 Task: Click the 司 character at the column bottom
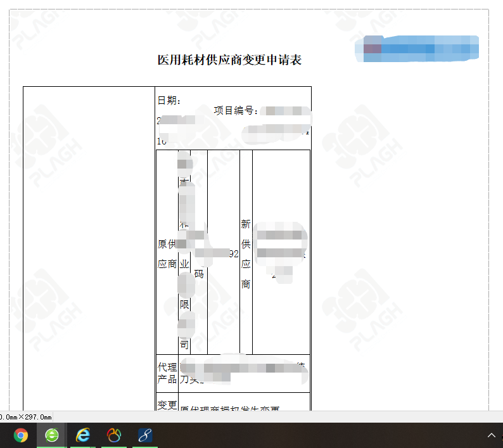[x=184, y=345]
